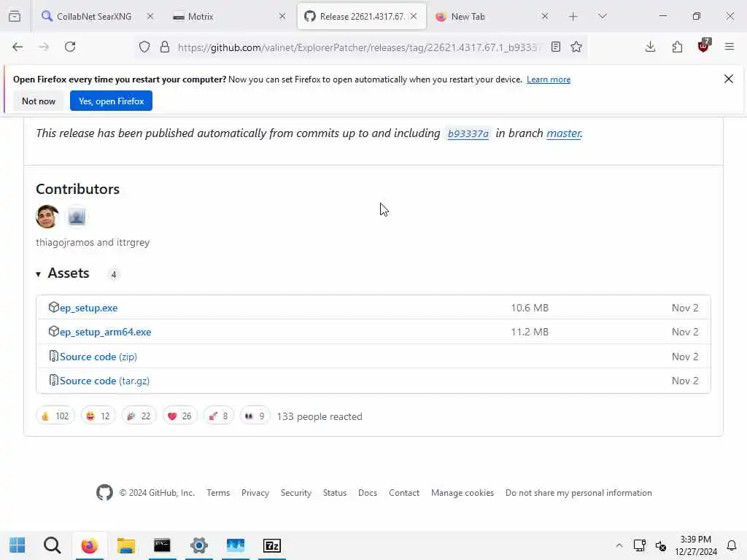Toggle the hooray reaction 22

point(139,416)
